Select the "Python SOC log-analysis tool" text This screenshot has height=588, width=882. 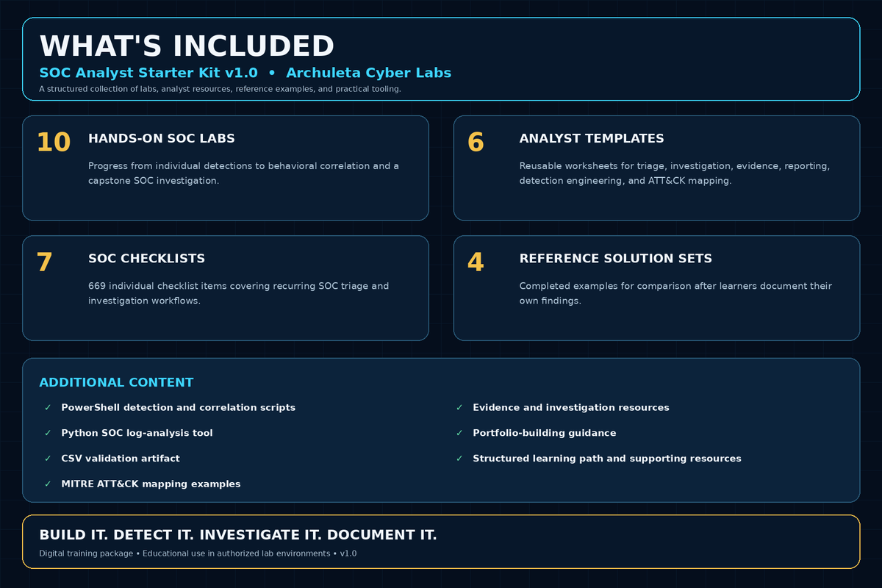pyautogui.click(x=137, y=433)
